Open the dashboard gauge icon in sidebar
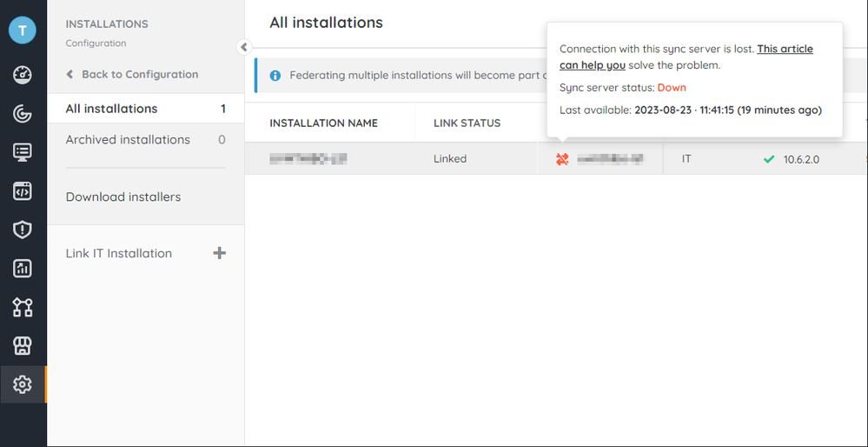This screenshot has height=447, width=868. pyautogui.click(x=23, y=74)
